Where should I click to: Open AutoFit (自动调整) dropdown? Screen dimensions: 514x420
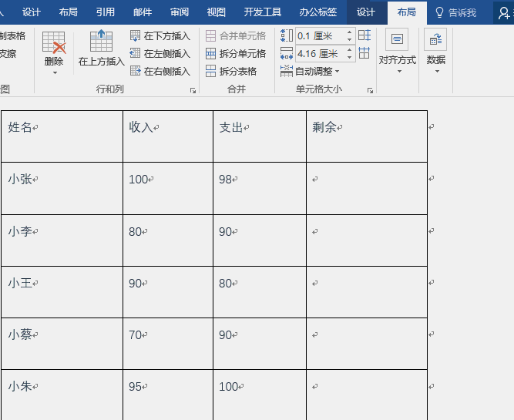[310, 71]
